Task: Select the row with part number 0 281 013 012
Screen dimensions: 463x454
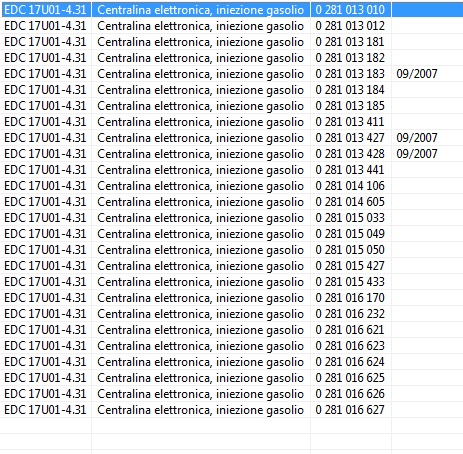Action: (231, 26)
